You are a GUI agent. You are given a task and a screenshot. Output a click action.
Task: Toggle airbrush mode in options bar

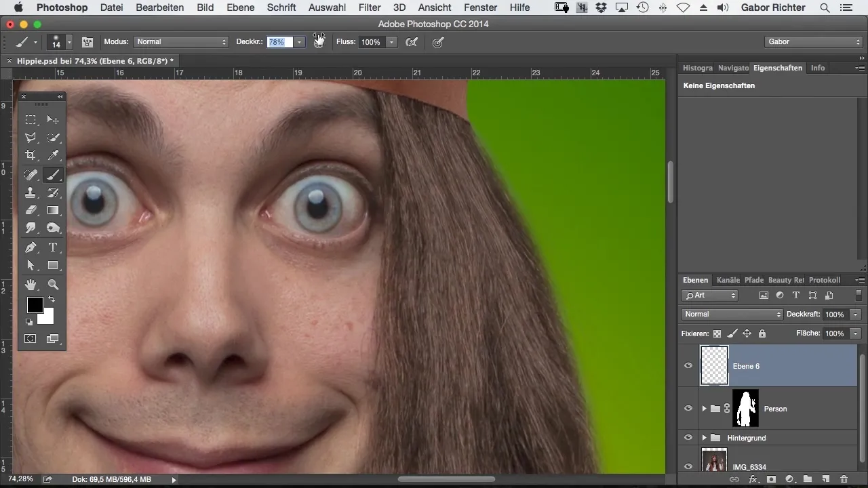411,42
